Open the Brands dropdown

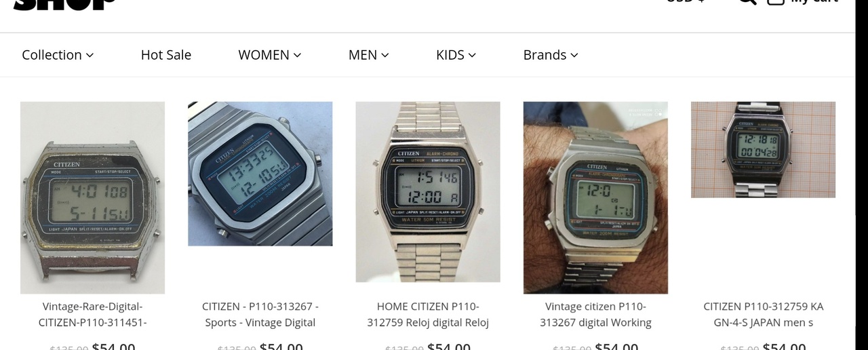(550, 55)
